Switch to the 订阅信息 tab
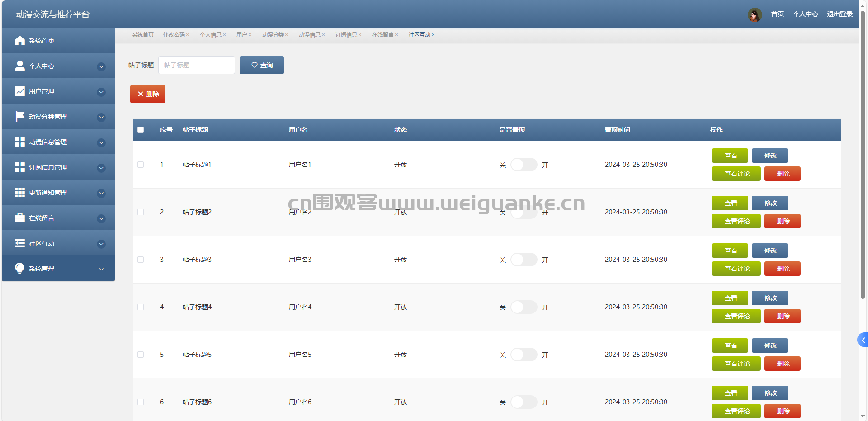Viewport: 868px width, 421px height. coord(346,35)
